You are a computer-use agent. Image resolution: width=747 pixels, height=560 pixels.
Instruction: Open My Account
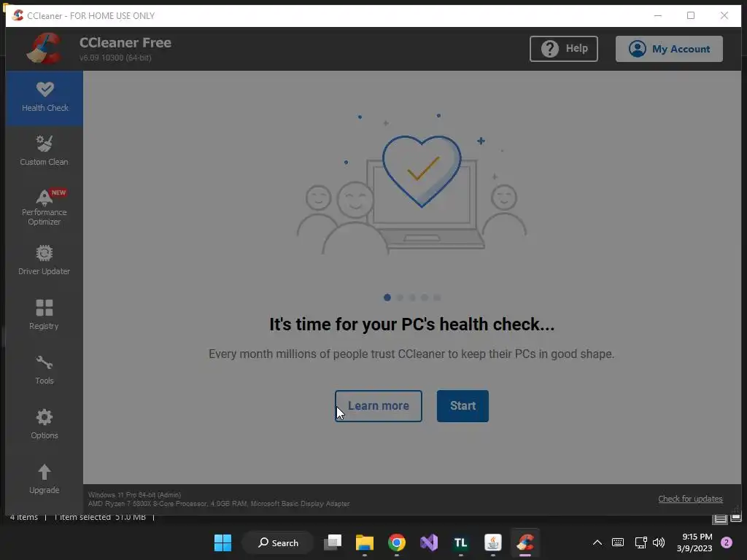(x=669, y=49)
